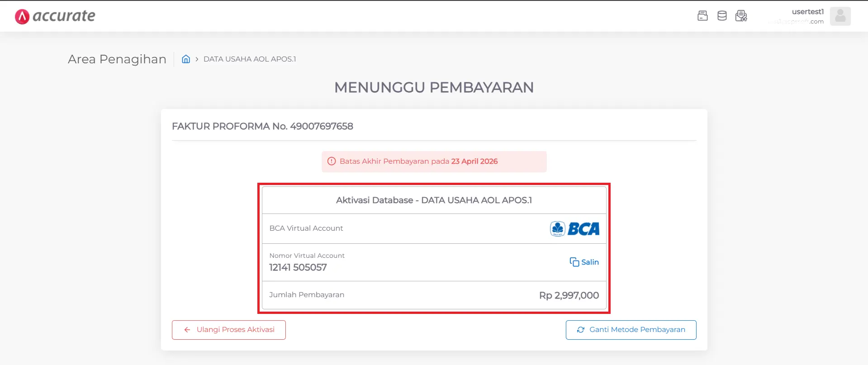
Task: Click the copy icon beside Salin
Action: (574, 262)
